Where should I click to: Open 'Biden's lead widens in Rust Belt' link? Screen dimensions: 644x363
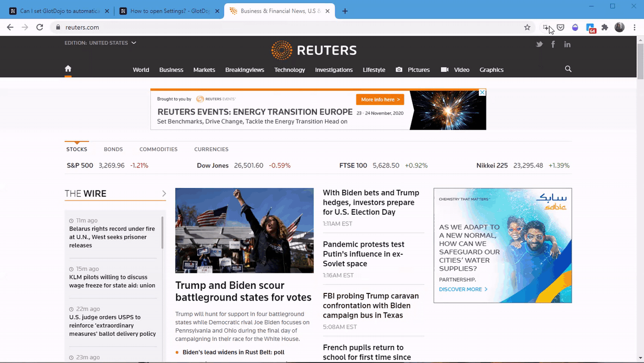point(233,352)
